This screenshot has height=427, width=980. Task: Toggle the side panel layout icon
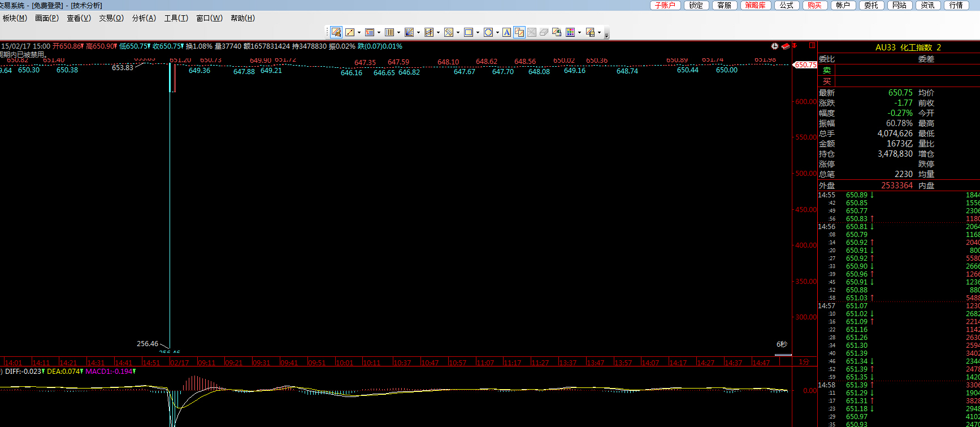click(x=812, y=45)
